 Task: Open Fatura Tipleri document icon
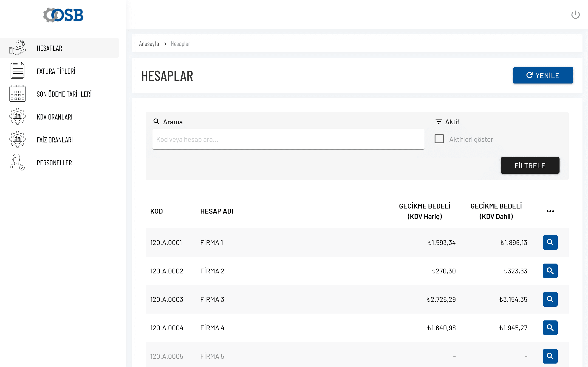pos(17,71)
